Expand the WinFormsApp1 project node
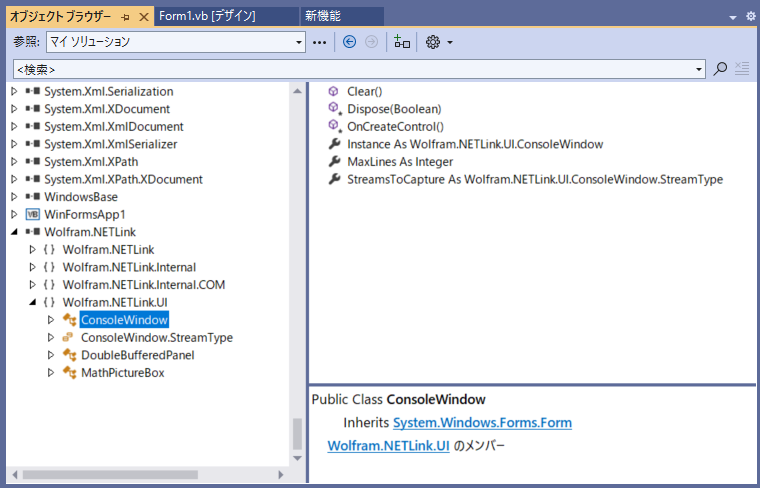Screen dimensions: 760x488 click(x=14, y=214)
